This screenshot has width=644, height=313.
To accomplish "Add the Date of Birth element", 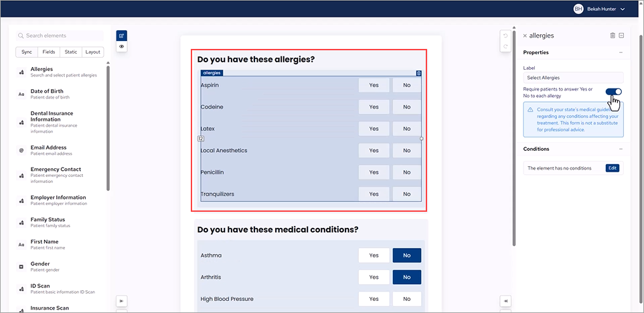I will (x=47, y=94).
